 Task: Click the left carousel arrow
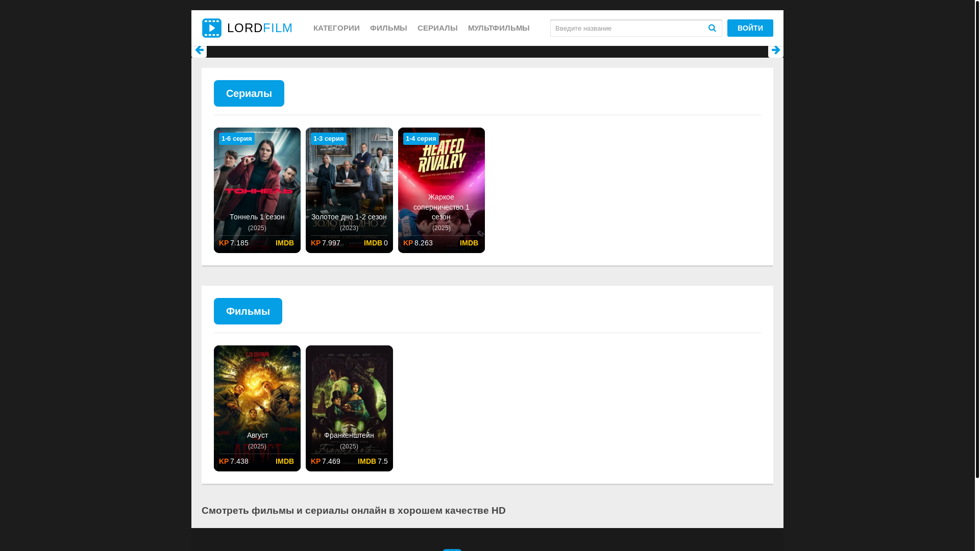pos(199,51)
